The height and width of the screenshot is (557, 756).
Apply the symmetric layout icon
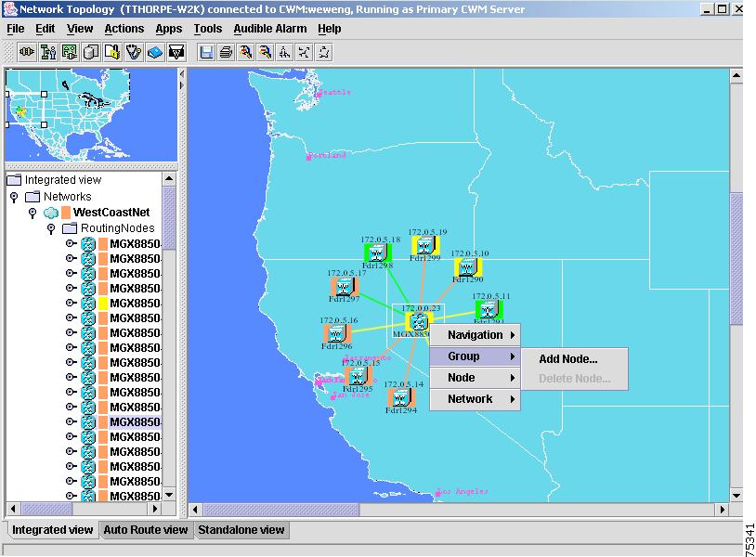[305, 52]
